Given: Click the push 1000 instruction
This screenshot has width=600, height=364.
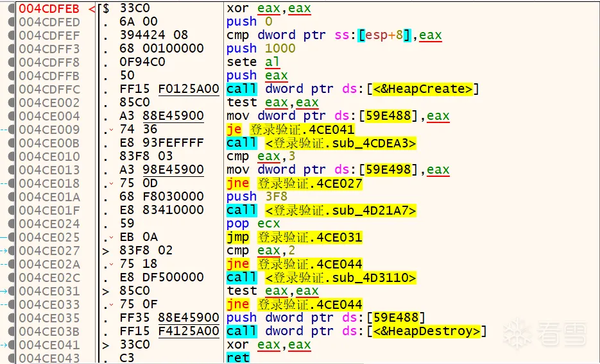Looking at the screenshot, I should tap(261, 49).
